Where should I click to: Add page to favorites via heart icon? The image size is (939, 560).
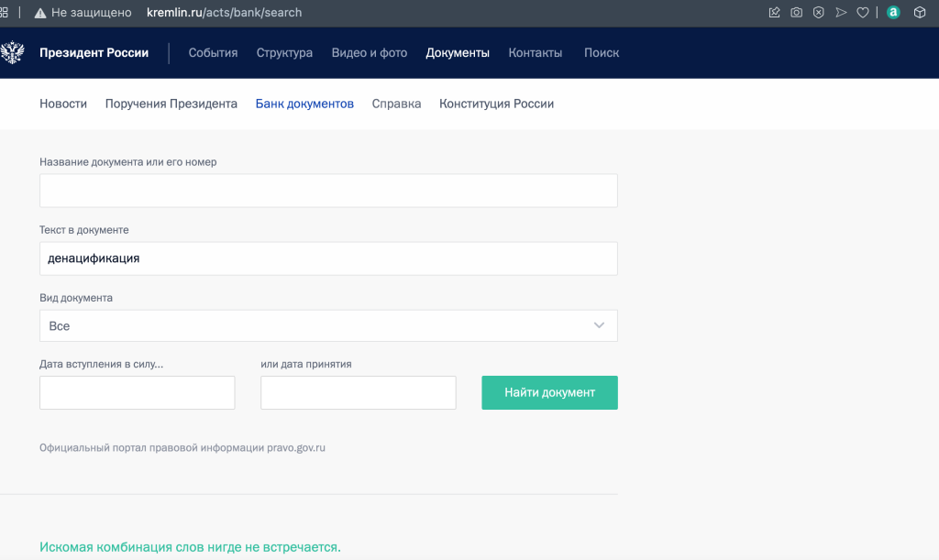(862, 13)
